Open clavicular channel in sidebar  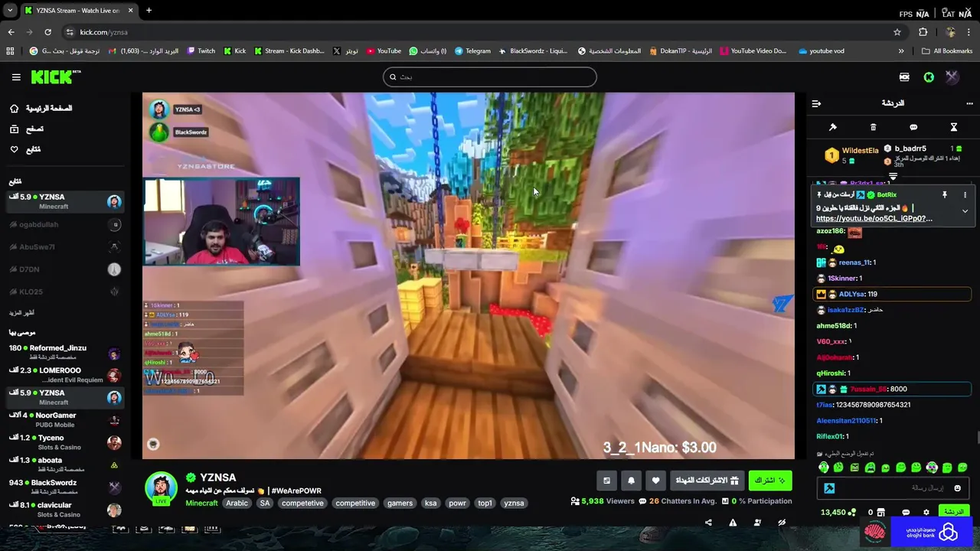[x=65, y=510]
